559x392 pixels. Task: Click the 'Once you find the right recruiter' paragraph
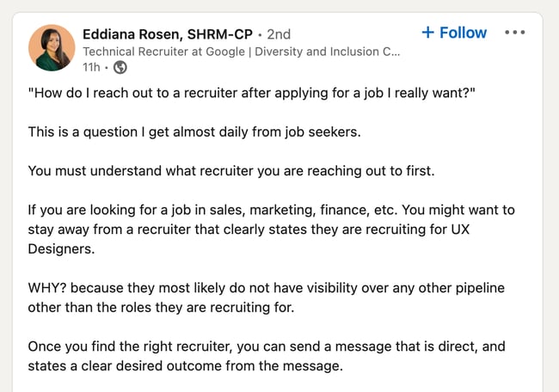tap(267, 347)
